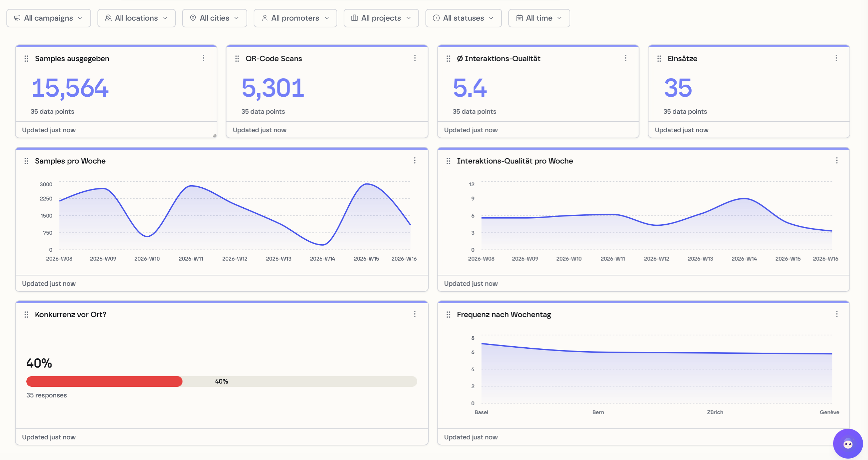Grab drag handle of Samples pro Woche chart
Image resolution: width=868 pixels, height=460 pixels.
26,161
